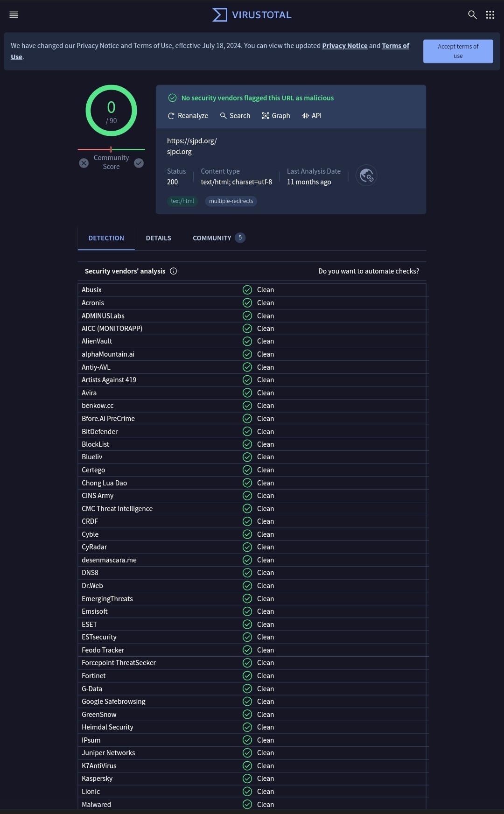The width and height of the screenshot is (504, 814).
Task: Click the Malwared clean check icon
Action: pos(247,805)
